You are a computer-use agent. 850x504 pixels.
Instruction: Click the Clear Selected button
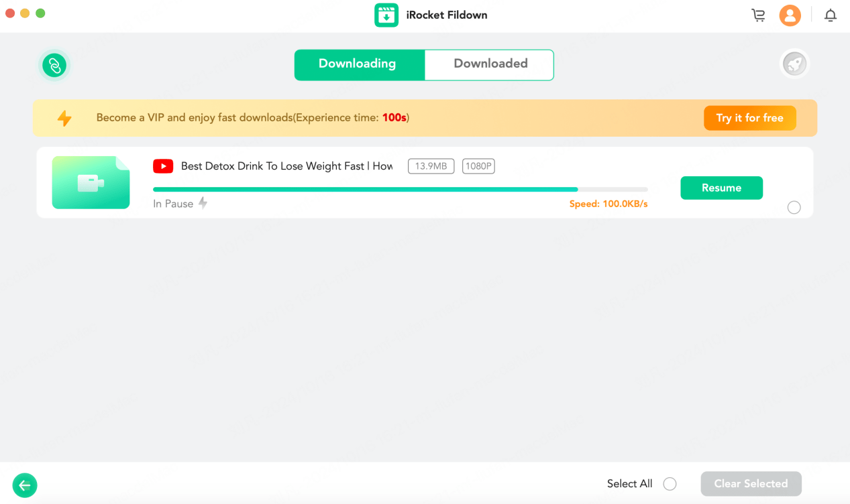tap(751, 484)
